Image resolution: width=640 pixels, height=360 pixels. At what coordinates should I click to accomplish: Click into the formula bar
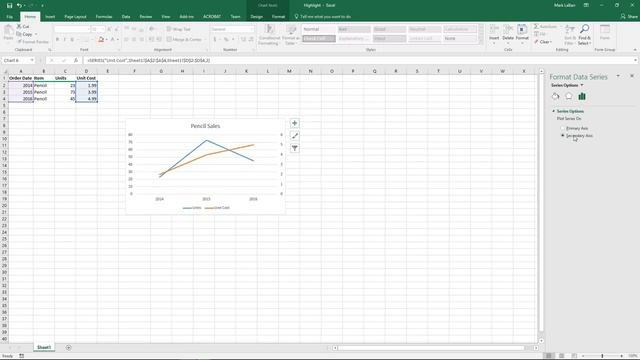click(x=359, y=60)
